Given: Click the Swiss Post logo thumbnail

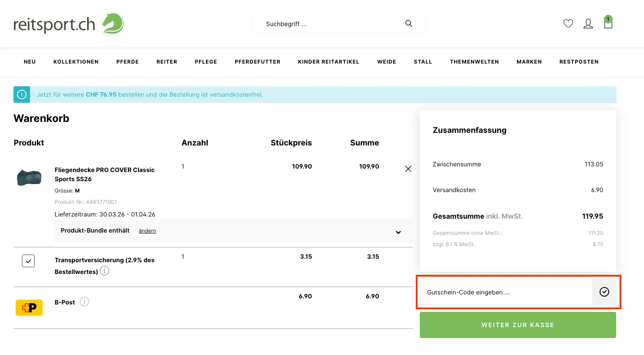Looking at the screenshot, I should click(x=29, y=307).
